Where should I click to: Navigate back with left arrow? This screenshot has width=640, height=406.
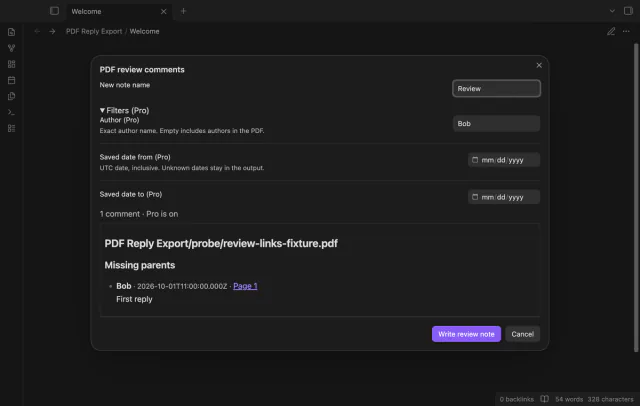coord(37,31)
